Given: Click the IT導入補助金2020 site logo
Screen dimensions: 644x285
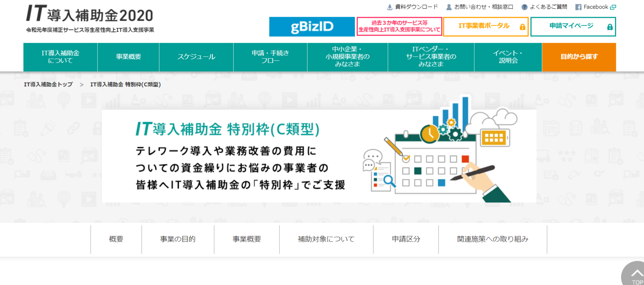Looking at the screenshot, I should (90, 19).
